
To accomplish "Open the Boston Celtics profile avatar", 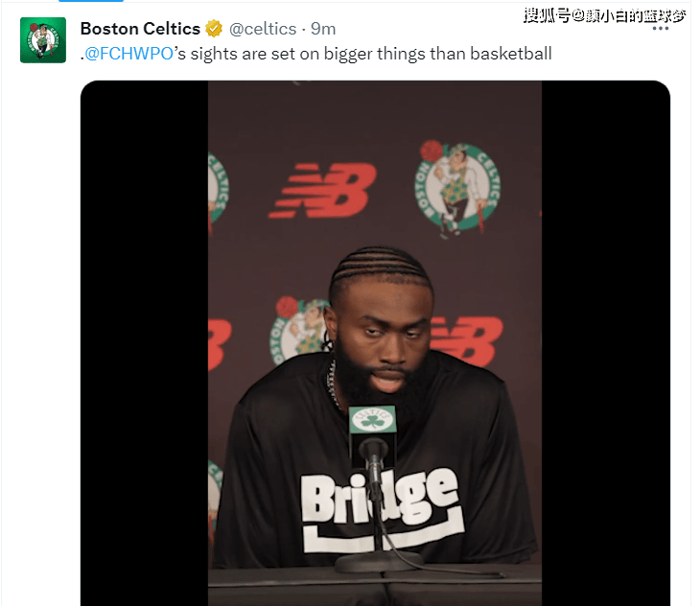I will click(43, 40).
